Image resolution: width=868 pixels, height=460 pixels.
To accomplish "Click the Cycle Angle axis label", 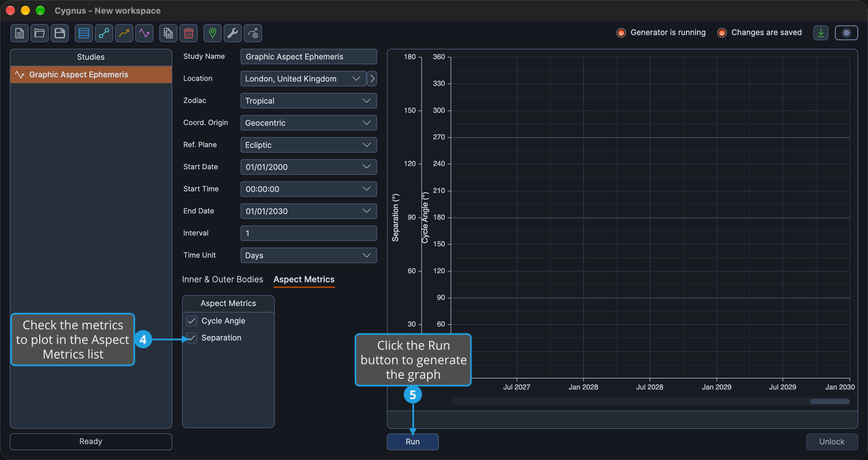I will pyautogui.click(x=425, y=218).
